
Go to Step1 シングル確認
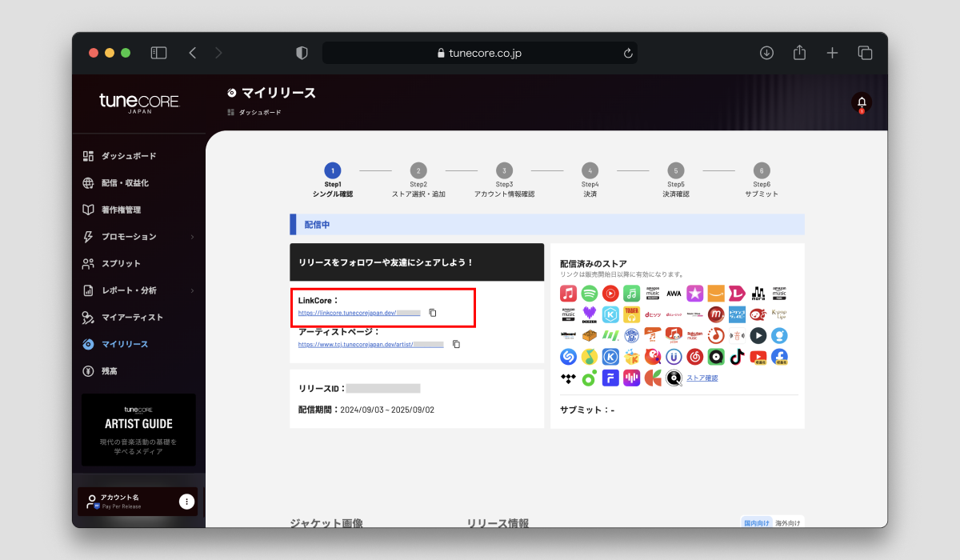point(333,179)
